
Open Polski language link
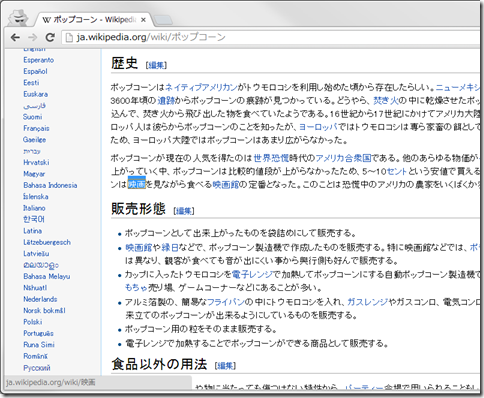click(33, 322)
